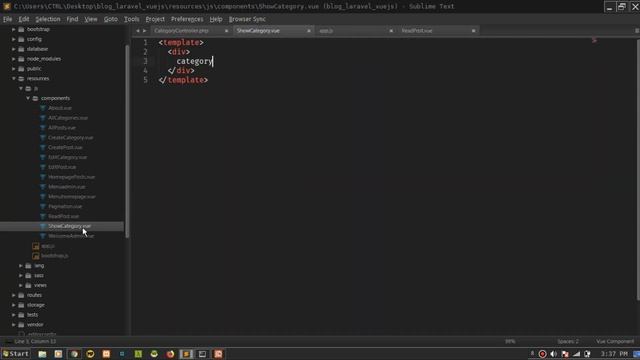
Task: Close the ShowCategory.vue tab
Action: click(309, 31)
